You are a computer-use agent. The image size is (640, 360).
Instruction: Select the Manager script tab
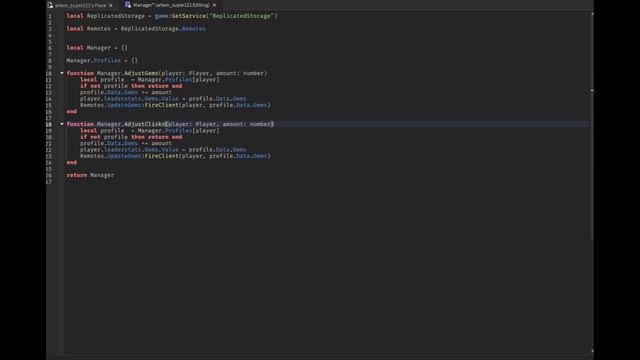click(171, 5)
